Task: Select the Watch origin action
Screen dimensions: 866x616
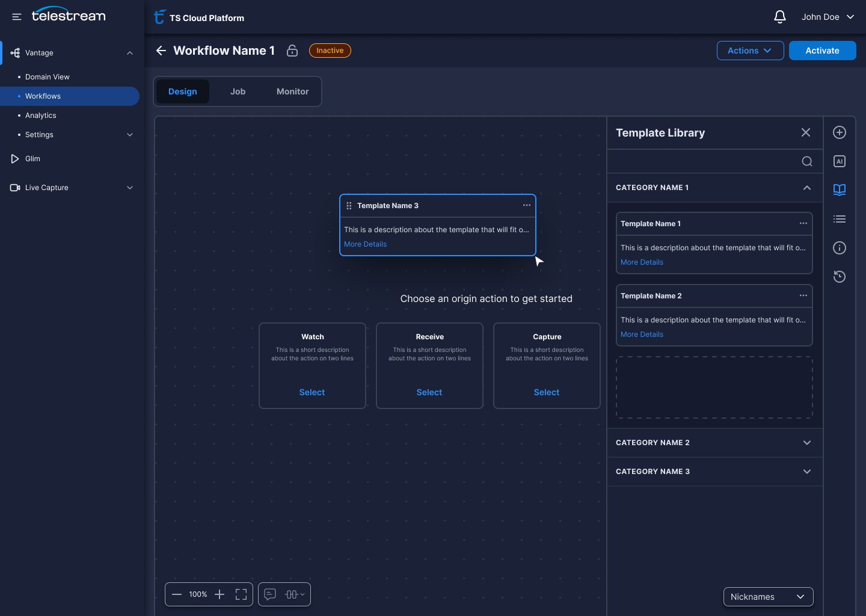Action: pos(312,392)
